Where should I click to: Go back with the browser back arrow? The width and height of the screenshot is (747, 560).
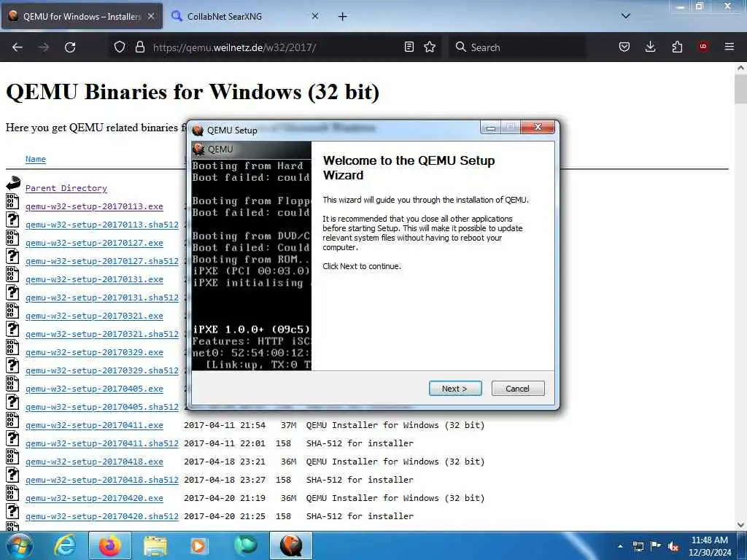(x=18, y=47)
